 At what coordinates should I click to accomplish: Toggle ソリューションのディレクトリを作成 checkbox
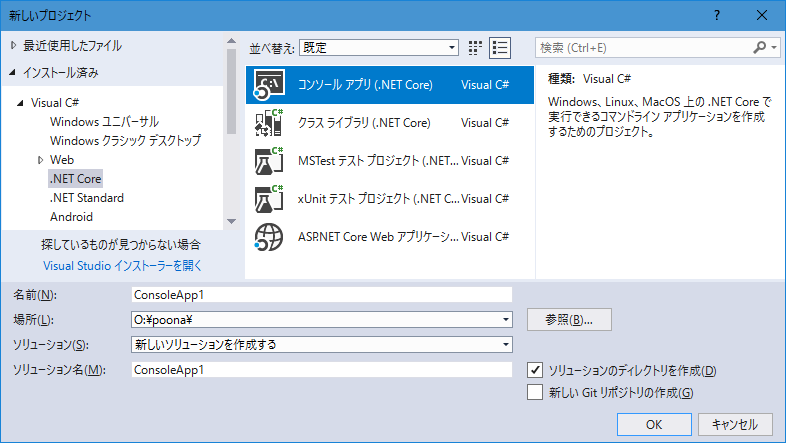535,370
